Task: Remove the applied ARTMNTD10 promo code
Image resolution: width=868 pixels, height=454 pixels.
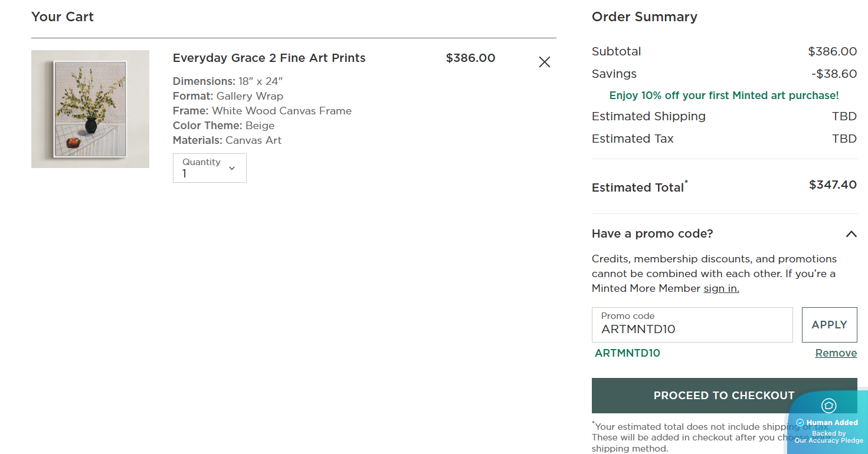Action: 836,353
